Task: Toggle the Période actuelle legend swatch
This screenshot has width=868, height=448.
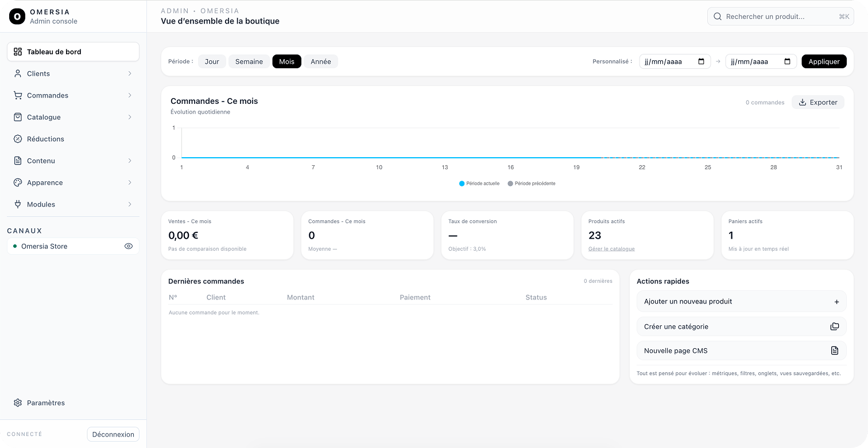Action: tap(462, 184)
